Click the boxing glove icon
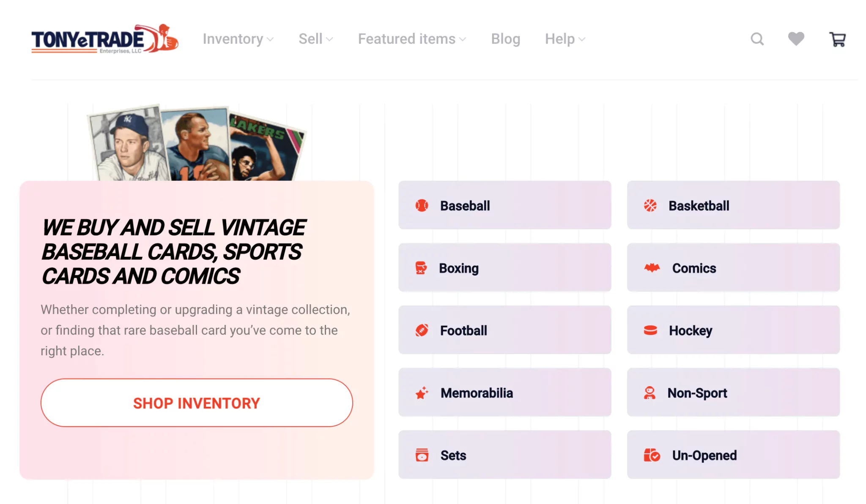Image resolution: width=866 pixels, height=504 pixels. pos(421,268)
